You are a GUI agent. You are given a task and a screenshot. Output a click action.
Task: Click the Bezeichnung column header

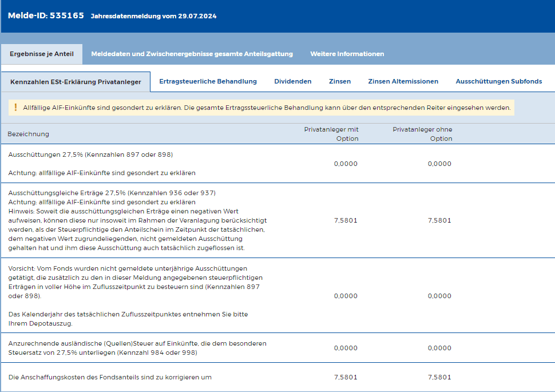point(28,134)
